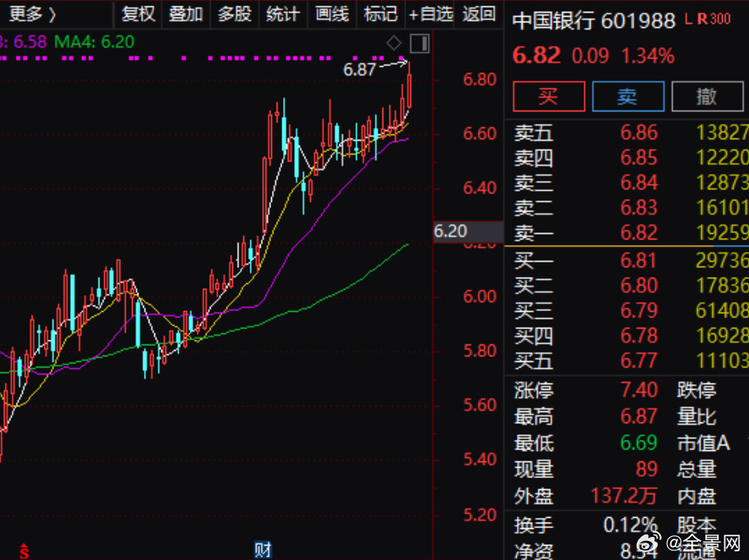Click the 涨停 value 7.40
The image size is (749, 560).
[638, 391]
